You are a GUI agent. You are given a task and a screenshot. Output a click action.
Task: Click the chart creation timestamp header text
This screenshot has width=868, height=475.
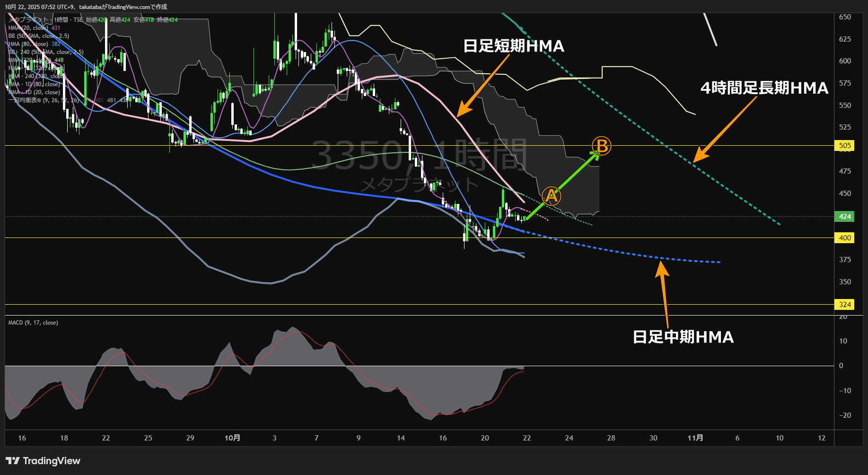coord(86,7)
